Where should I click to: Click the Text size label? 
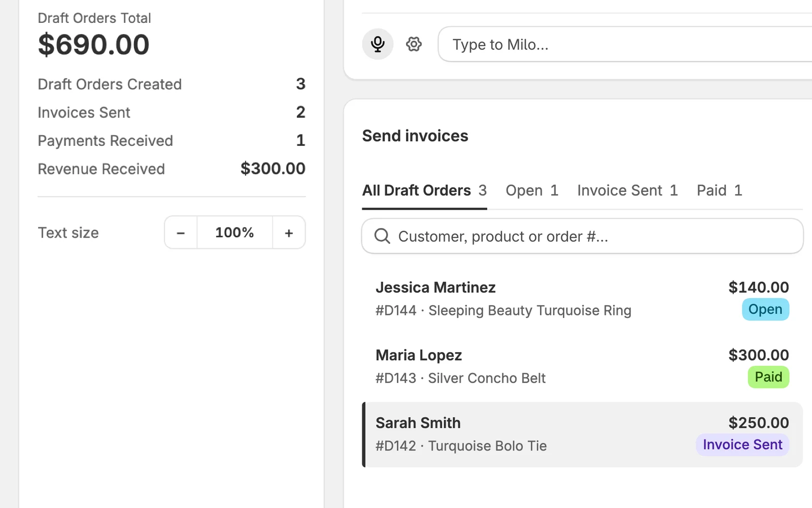click(68, 233)
